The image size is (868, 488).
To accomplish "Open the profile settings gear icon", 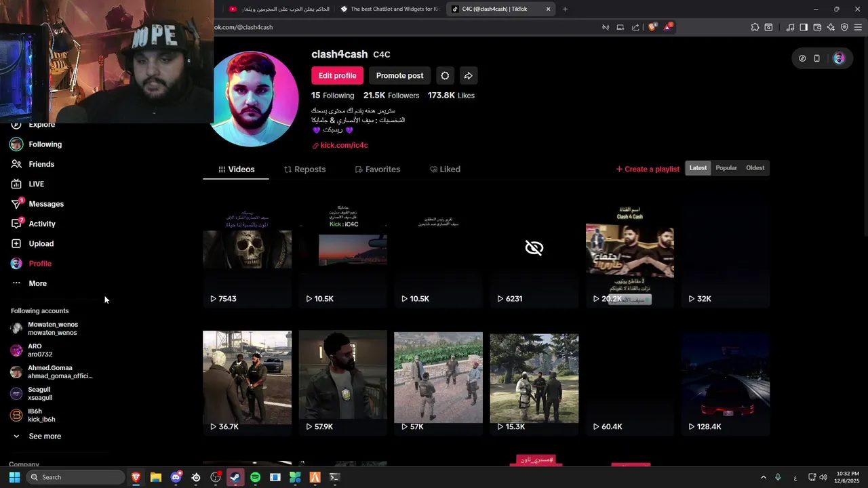I will click(445, 75).
